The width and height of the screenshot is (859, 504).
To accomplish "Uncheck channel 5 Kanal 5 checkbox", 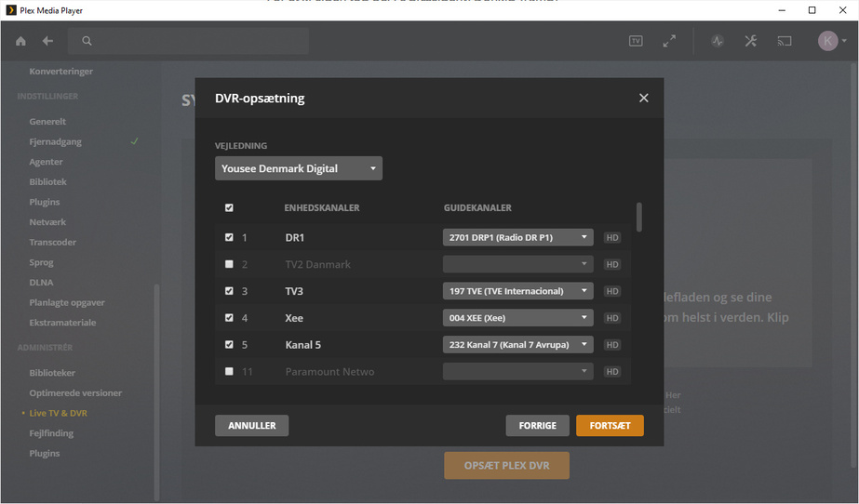I will (229, 345).
